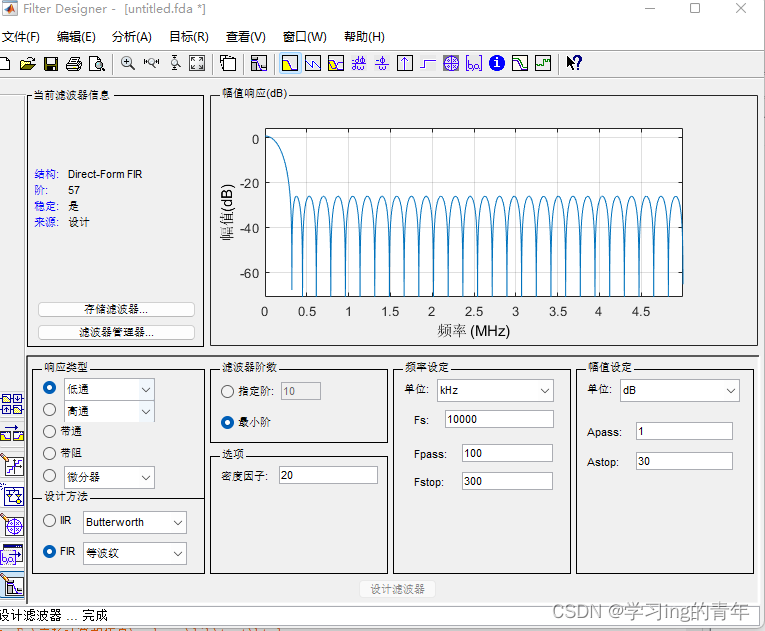Select the 最小阶 filter order option

pyautogui.click(x=227, y=422)
